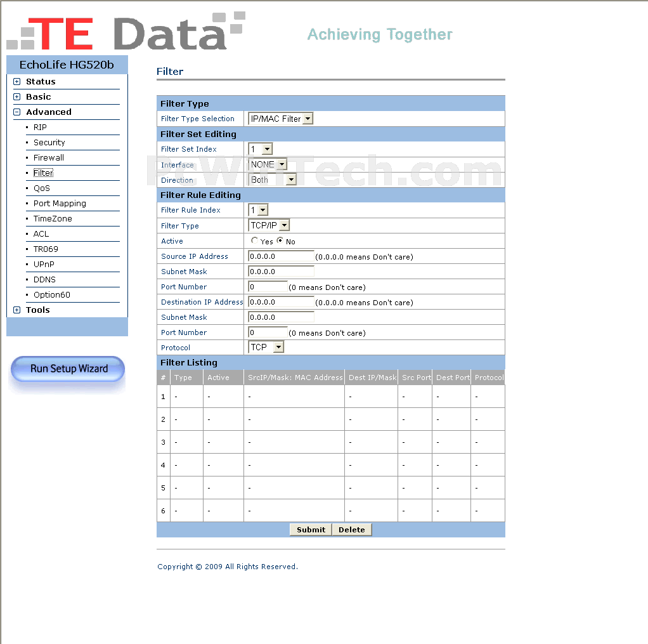
Task: Click the source Port Number field
Action: (x=268, y=287)
